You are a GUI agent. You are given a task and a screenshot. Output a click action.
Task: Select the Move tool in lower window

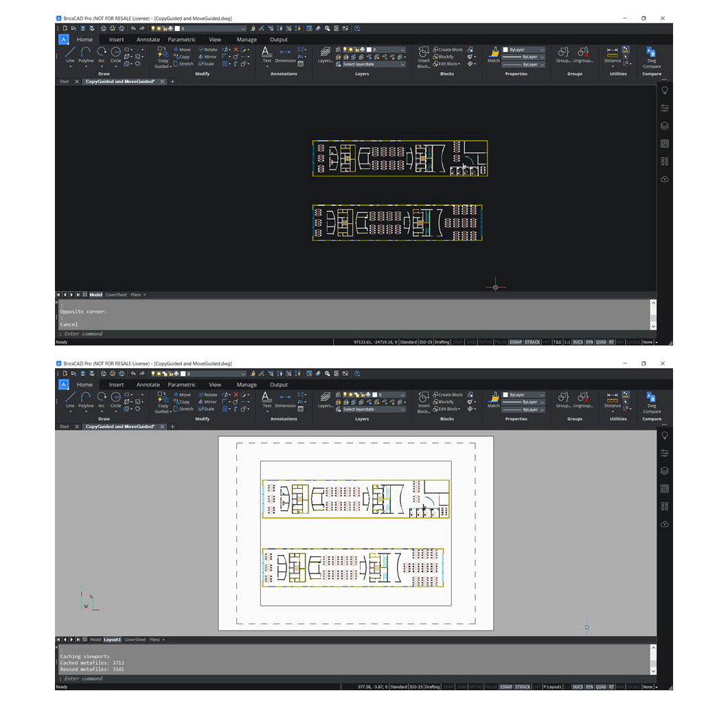[182, 395]
